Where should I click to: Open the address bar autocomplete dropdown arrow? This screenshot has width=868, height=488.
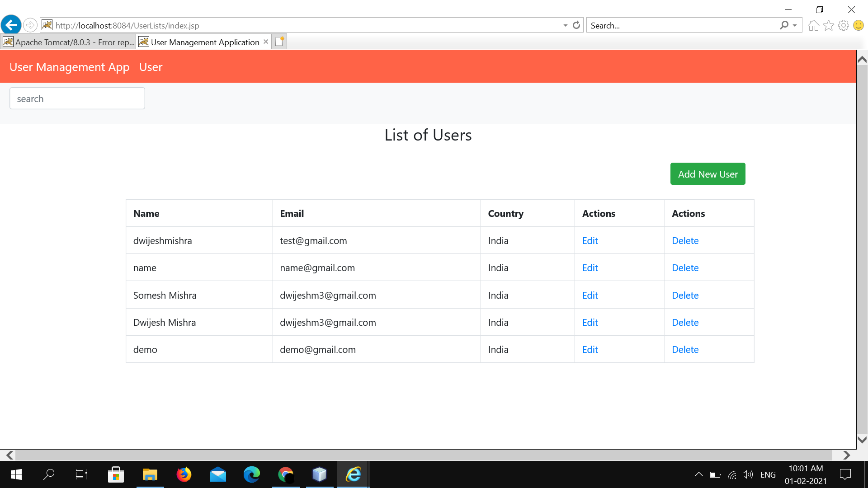tap(565, 25)
